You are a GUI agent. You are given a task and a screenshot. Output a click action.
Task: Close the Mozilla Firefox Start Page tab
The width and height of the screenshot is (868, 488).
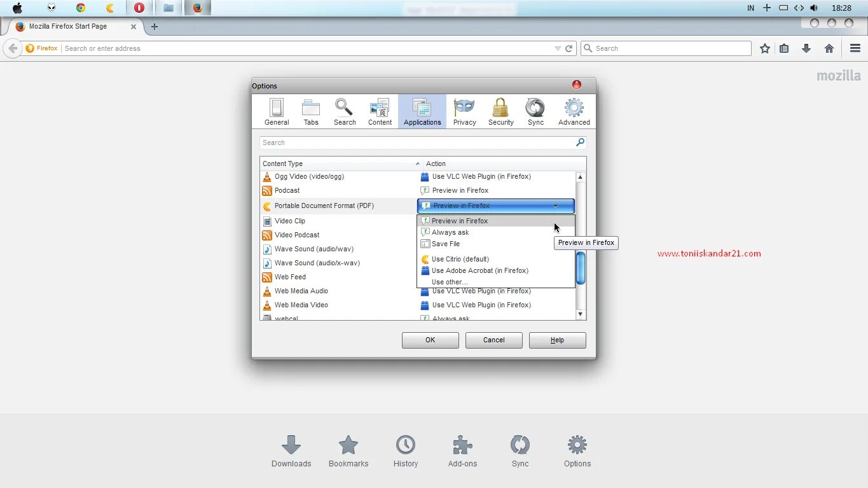(x=134, y=27)
